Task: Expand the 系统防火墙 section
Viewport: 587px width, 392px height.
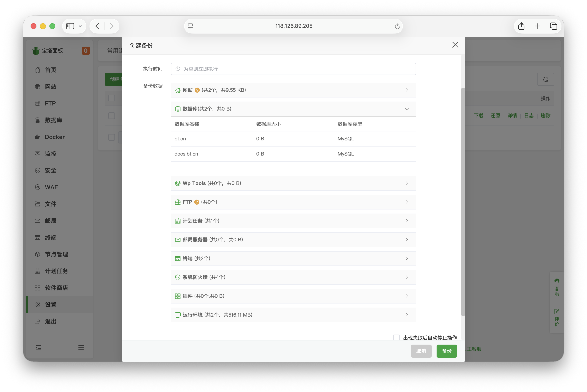Action: (407, 277)
